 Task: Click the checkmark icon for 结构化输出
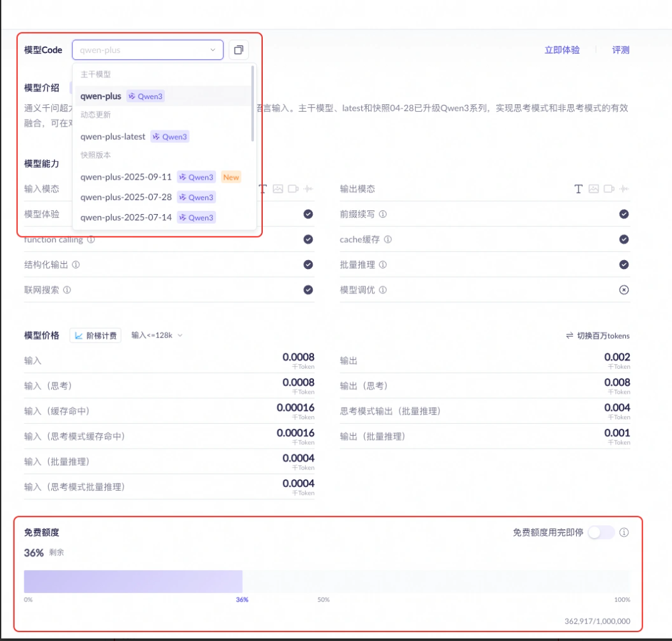[x=308, y=265]
